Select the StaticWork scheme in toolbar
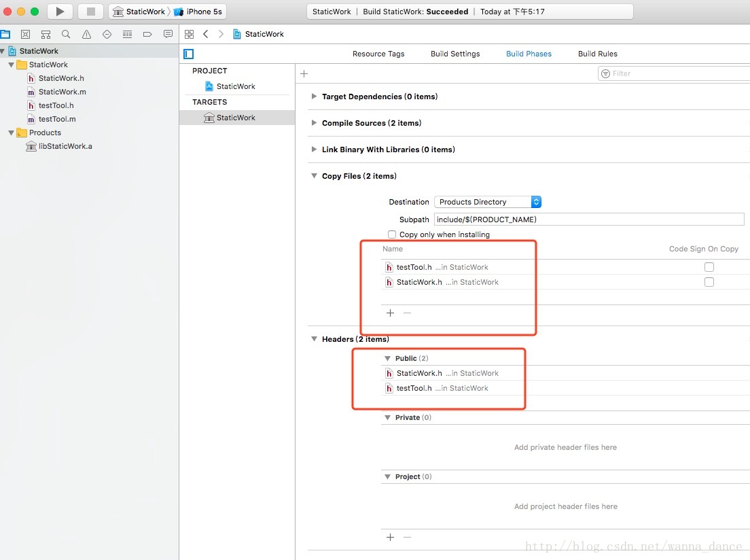The width and height of the screenshot is (750, 560). point(139,12)
